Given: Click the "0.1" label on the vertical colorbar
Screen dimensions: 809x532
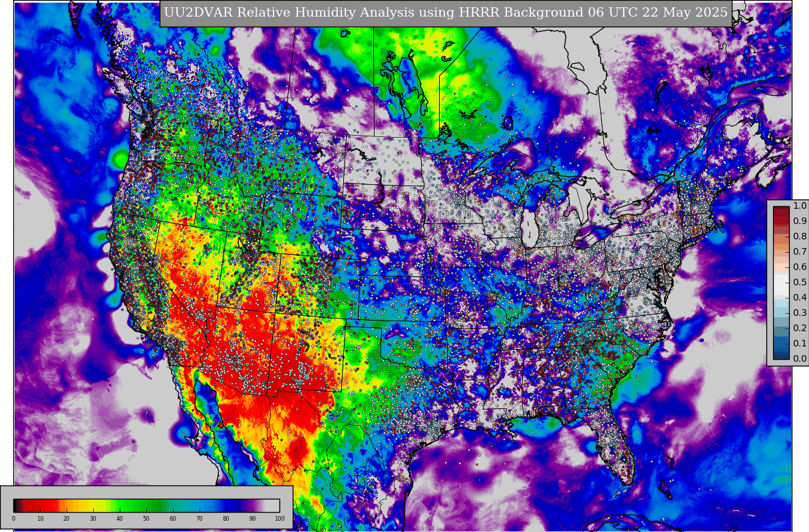Looking at the screenshot, I should (800, 344).
